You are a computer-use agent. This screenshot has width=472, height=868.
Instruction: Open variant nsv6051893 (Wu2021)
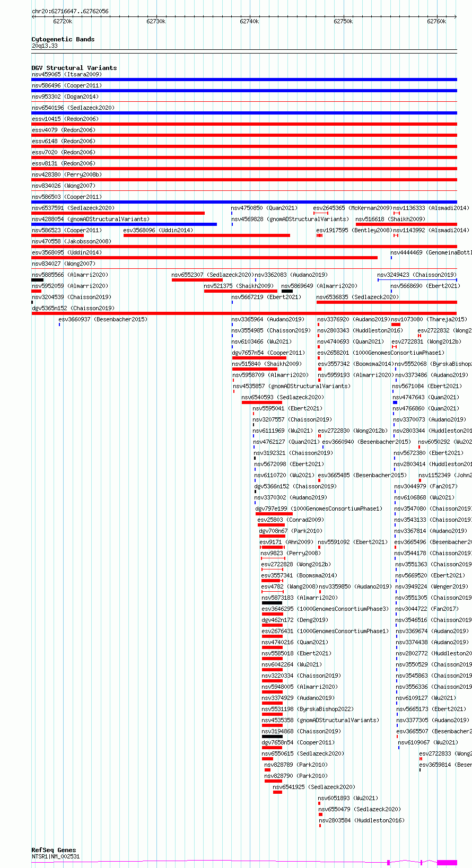348,798
